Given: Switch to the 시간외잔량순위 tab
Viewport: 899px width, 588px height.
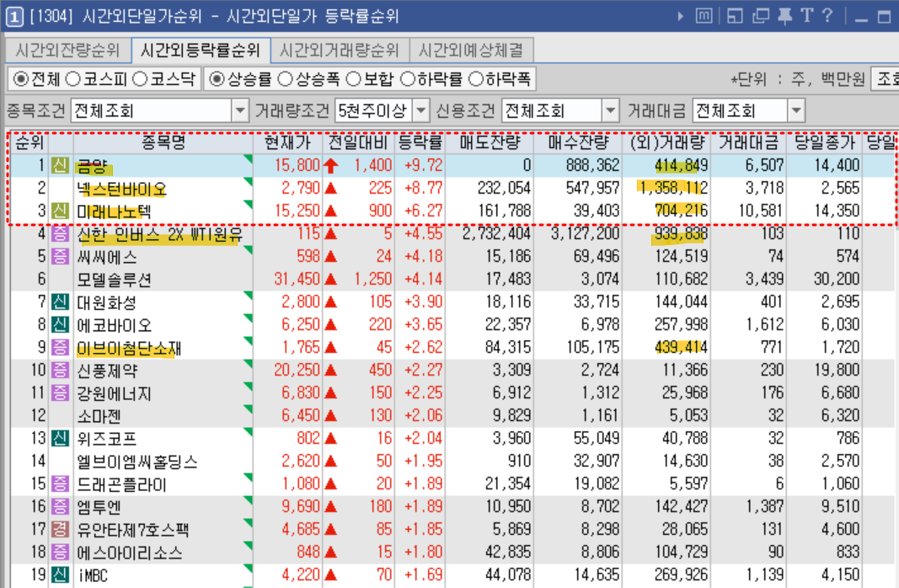Looking at the screenshot, I should 67,51.
